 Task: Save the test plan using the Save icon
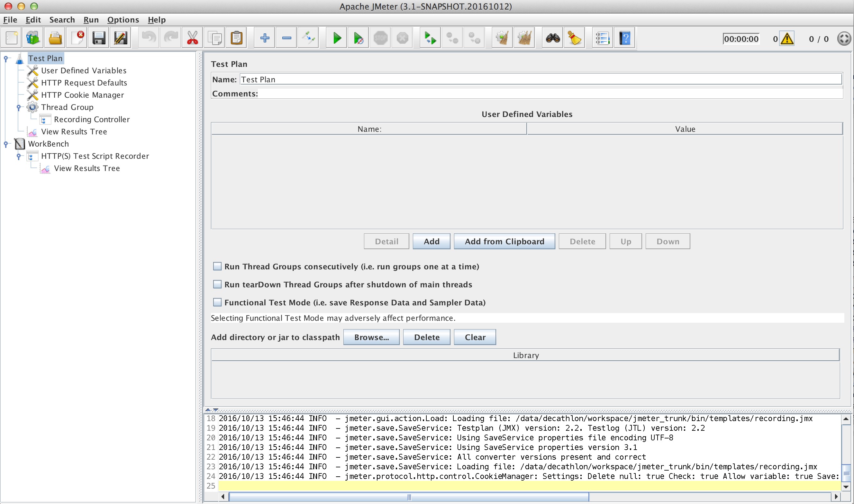pos(98,38)
